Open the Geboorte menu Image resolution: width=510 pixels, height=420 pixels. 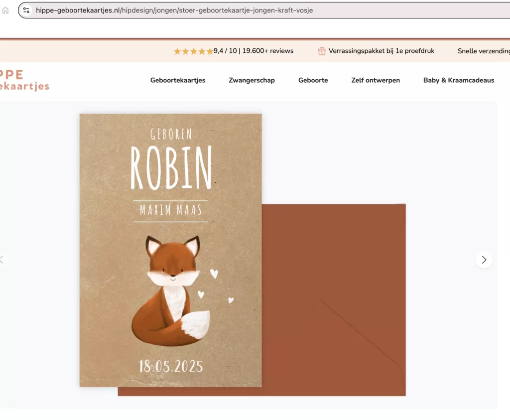(313, 80)
